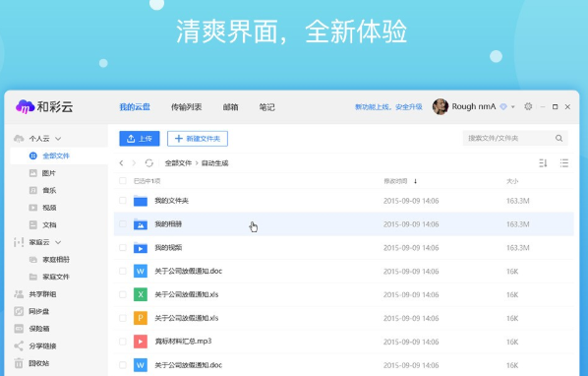Click the 上传 upload button
The width and height of the screenshot is (588, 376).
140,139
